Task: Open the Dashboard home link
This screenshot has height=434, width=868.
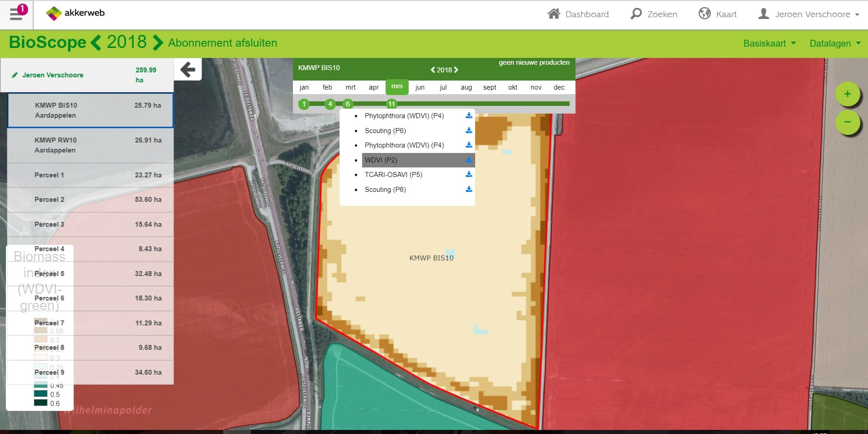Action: (578, 14)
